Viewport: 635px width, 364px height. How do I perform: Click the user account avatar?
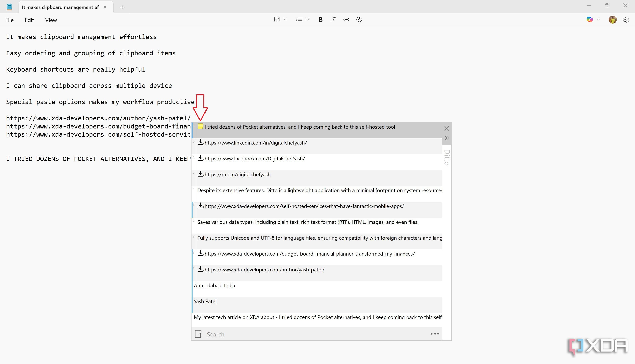pos(613,19)
